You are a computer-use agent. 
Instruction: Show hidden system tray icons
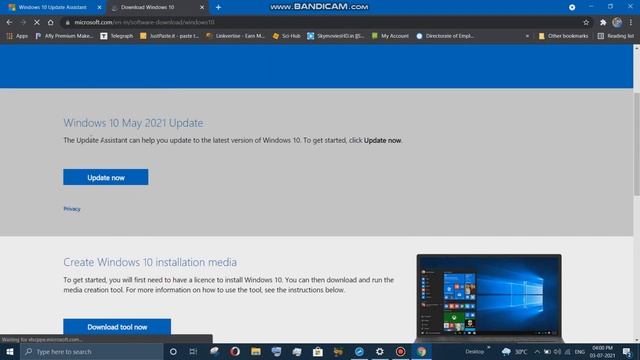tap(537, 352)
